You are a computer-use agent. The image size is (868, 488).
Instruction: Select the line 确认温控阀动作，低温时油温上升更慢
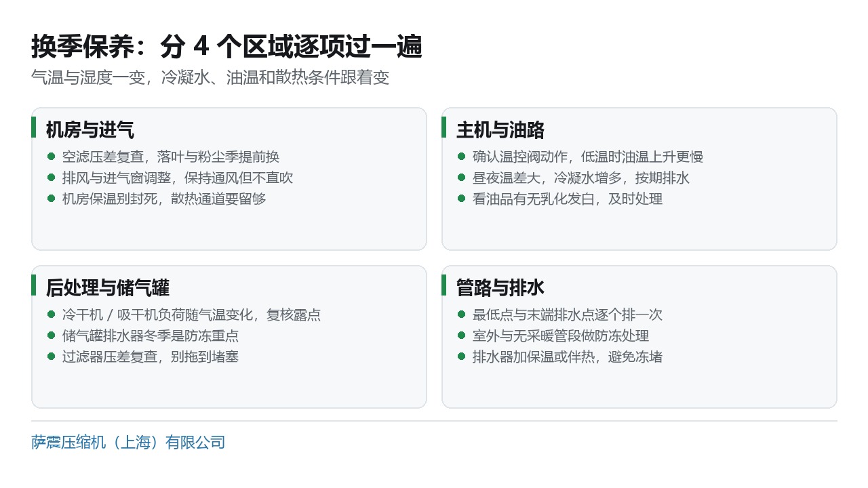click(x=588, y=157)
